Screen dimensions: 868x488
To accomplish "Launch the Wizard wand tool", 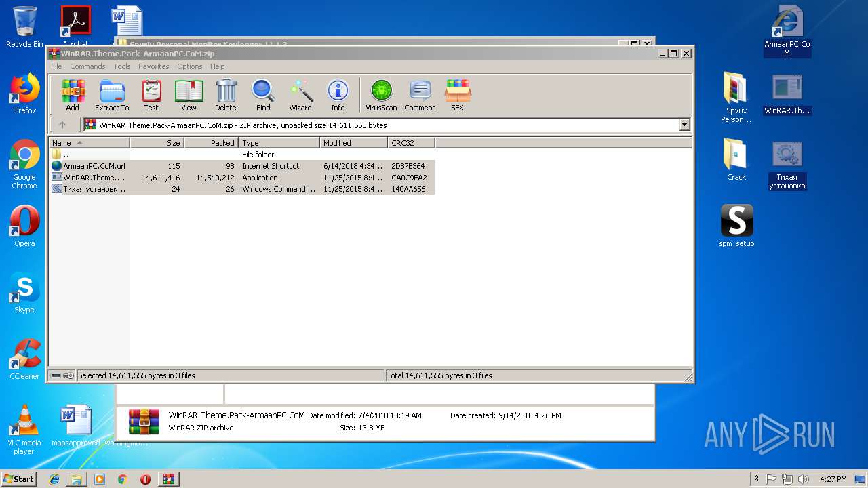I will pos(300,95).
